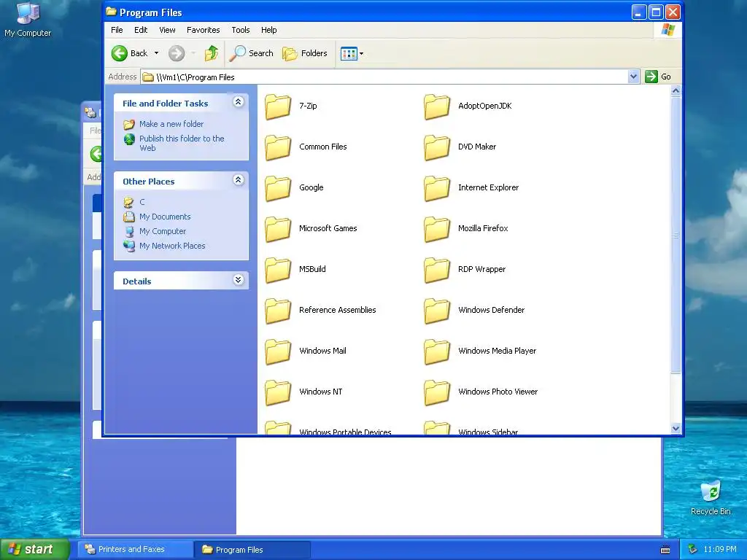The image size is (747, 560).
Task: Open the Reference Assemblies folder
Action: point(321,310)
